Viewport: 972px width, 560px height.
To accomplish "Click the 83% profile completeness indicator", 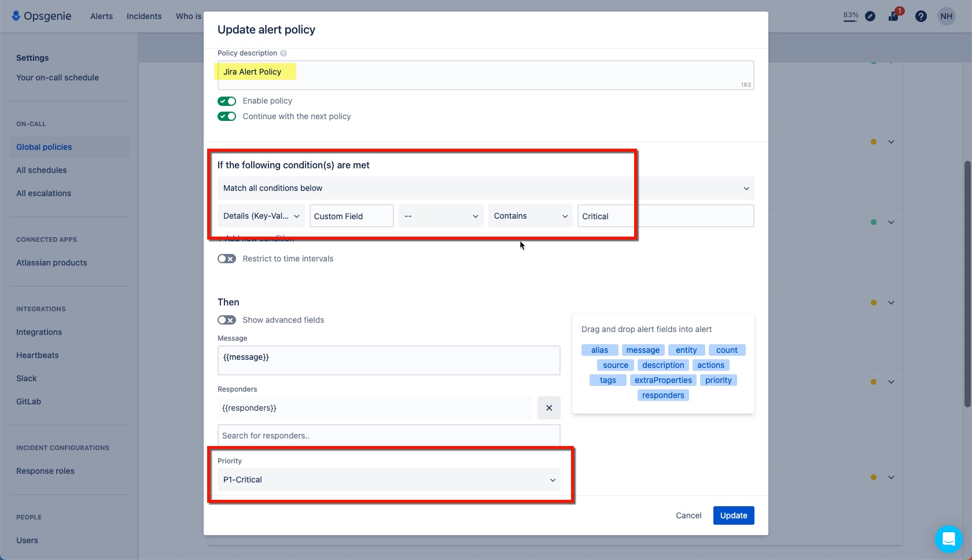I will (x=850, y=16).
